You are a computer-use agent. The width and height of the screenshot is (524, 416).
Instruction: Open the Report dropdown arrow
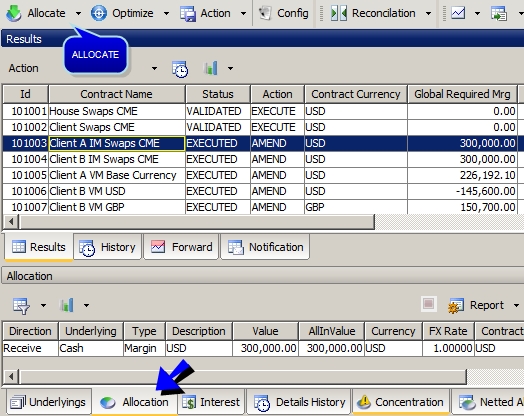click(516, 305)
